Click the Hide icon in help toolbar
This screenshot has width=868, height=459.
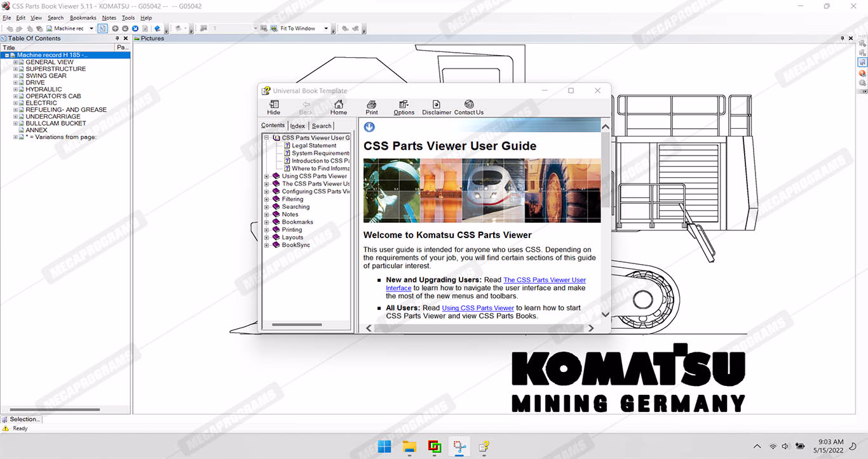pyautogui.click(x=274, y=105)
